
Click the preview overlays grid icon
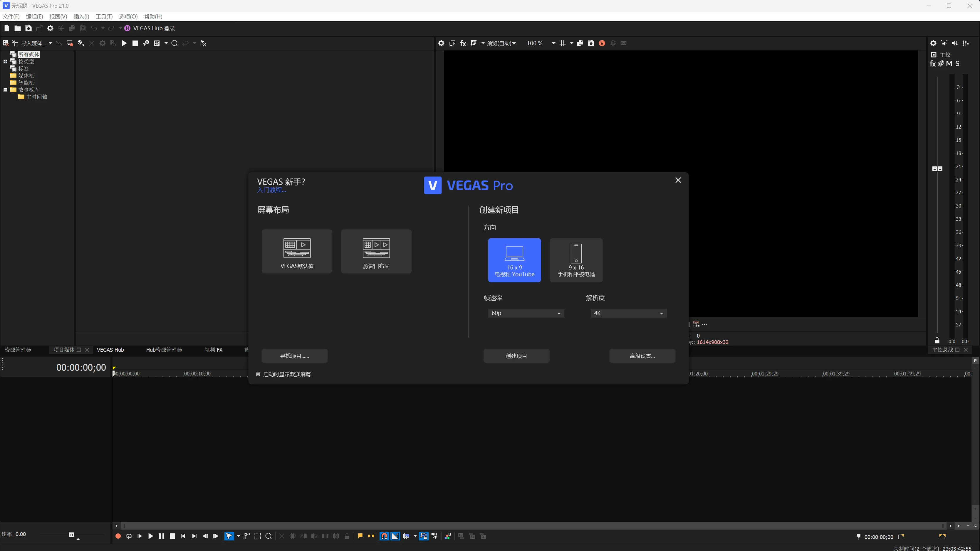(563, 43)
